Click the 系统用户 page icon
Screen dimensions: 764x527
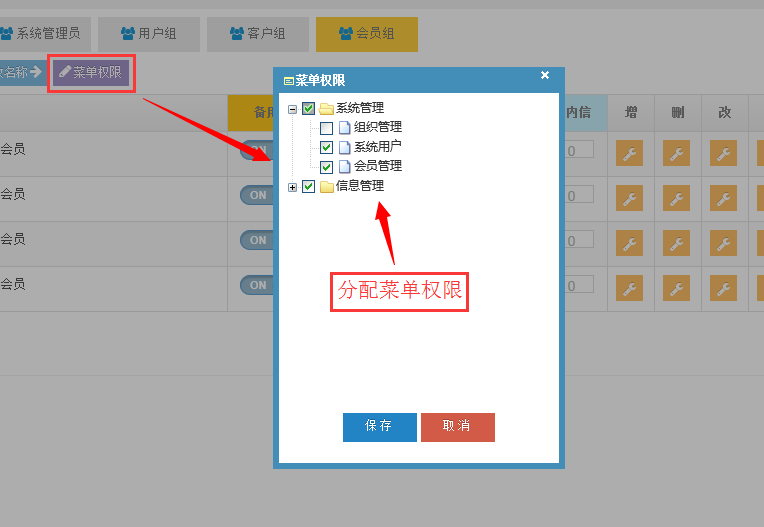coord(344,147)
